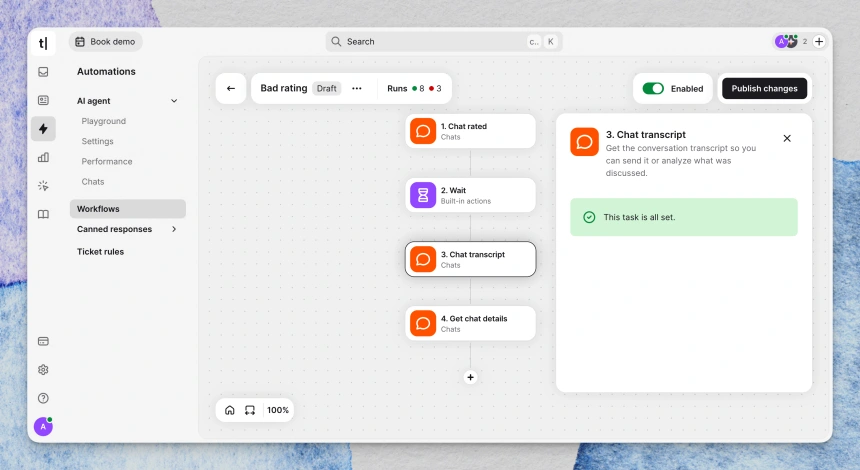Click the fit-to-screen icon in canvas controls

pos(250,410)
